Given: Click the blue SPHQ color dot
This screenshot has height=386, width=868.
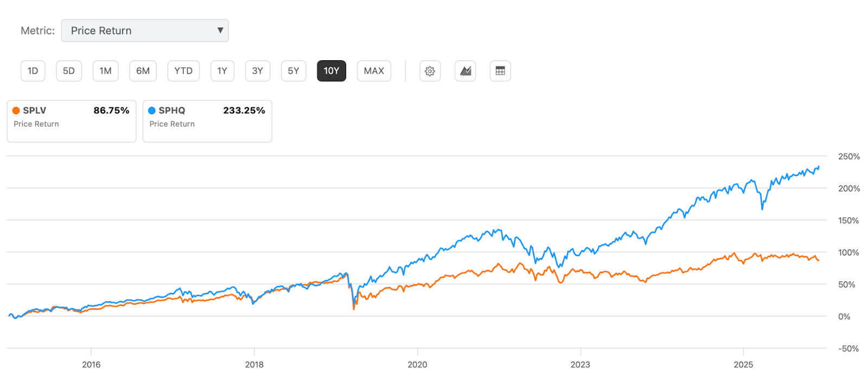Looking at the screenshot, I should (x=152, y=111).
